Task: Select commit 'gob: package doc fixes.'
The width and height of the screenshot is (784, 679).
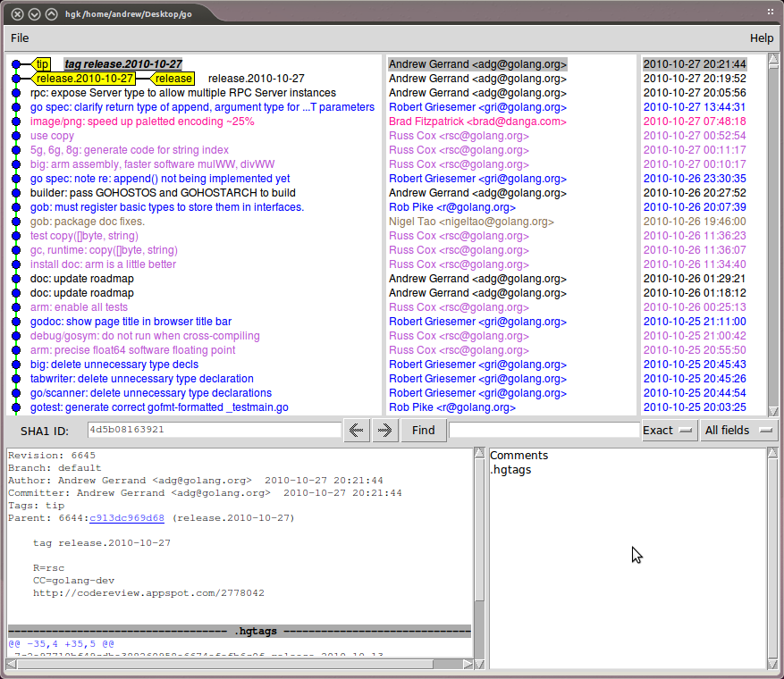Action: [x=88, y=222]
